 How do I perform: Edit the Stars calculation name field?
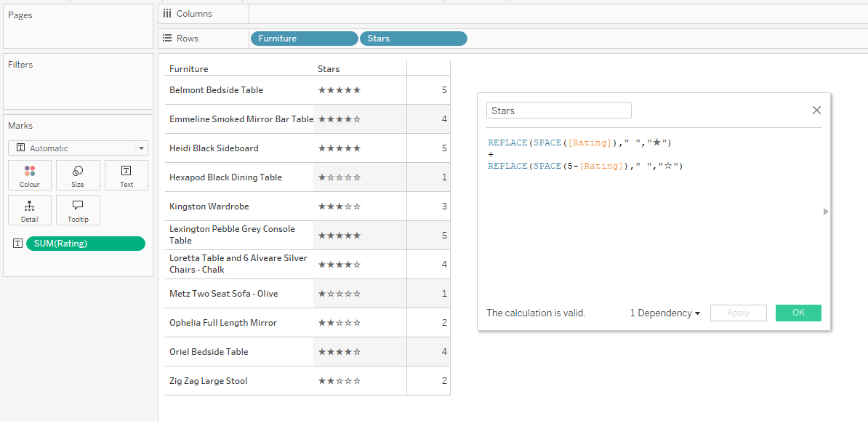[x=558, y=111]
